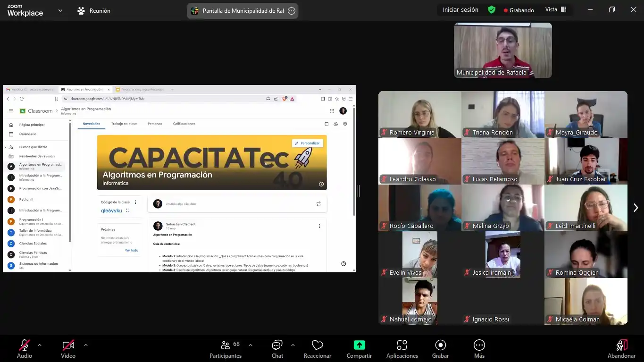Open the Aplicaciones panel in Zoom
The image size is (644, 362).
[401, 348]
